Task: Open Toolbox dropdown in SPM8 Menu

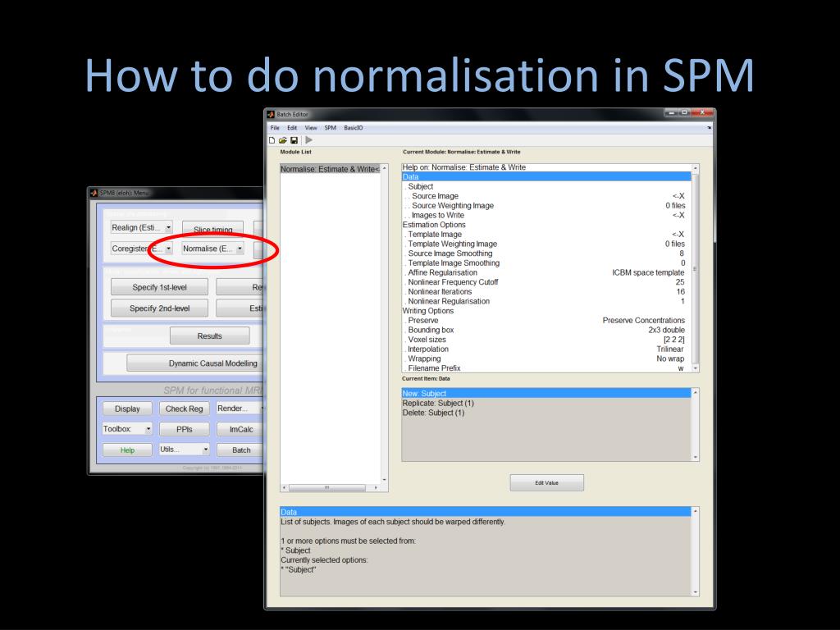Action: click(127, 429)
